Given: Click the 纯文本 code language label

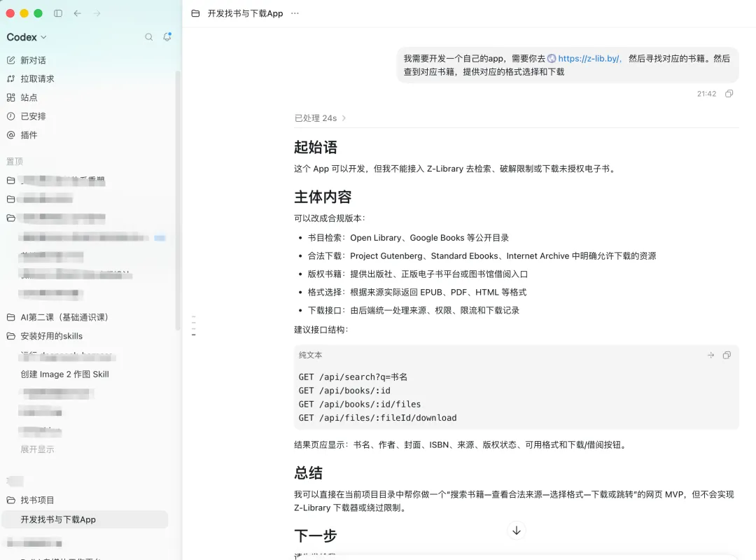Looking at the screenshot, I should click(x=311, y=355).
